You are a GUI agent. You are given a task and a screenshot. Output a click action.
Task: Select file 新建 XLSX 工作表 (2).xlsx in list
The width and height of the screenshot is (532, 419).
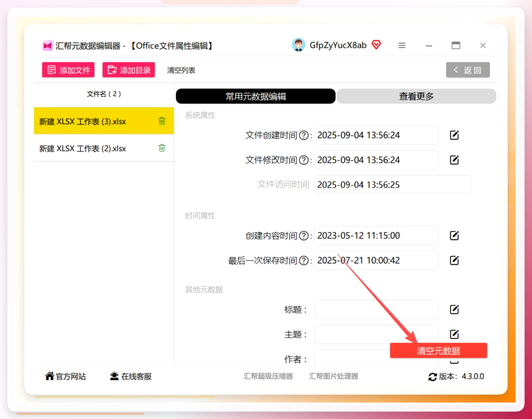click(104, 148)
